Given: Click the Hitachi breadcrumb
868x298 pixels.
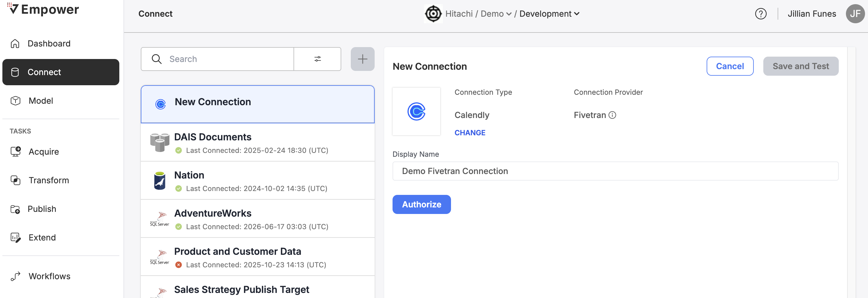Looking at the screenshot, I should pyautogui.click(x=459, y=14).
